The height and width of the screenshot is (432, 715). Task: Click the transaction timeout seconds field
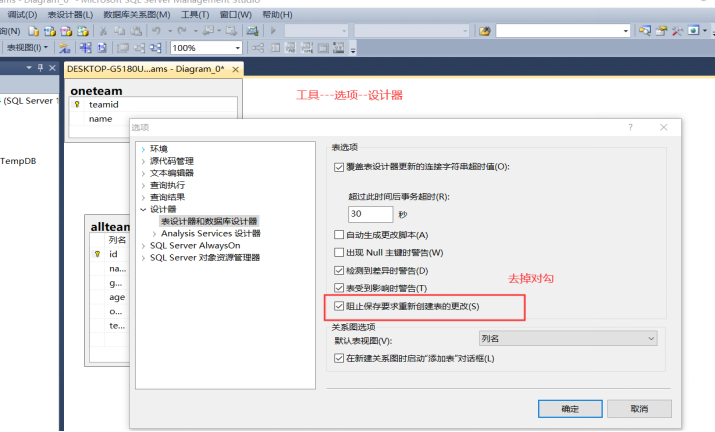pos(370,214)
